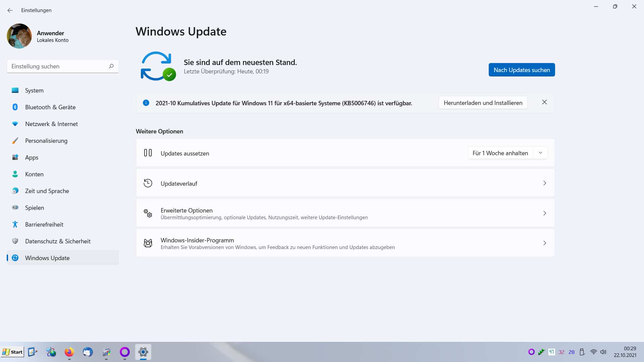Click the volume speaker tray icon
Screen dimensions: 644x362
click(603, 352)
